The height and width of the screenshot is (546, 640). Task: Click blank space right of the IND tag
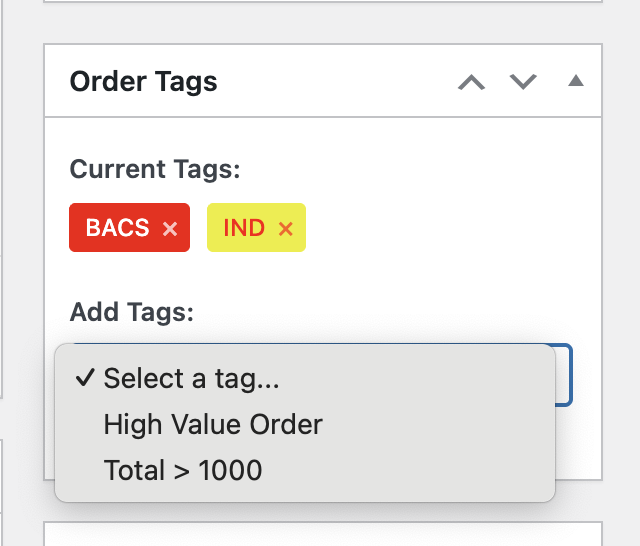tap(440, 228)
